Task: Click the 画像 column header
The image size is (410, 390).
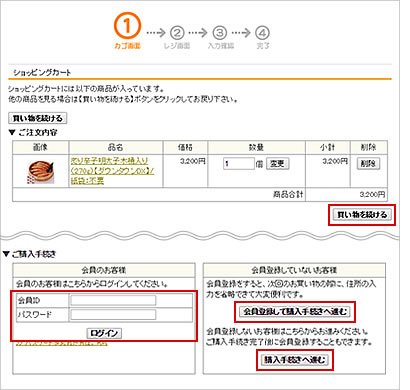Action: pos(40,147)
